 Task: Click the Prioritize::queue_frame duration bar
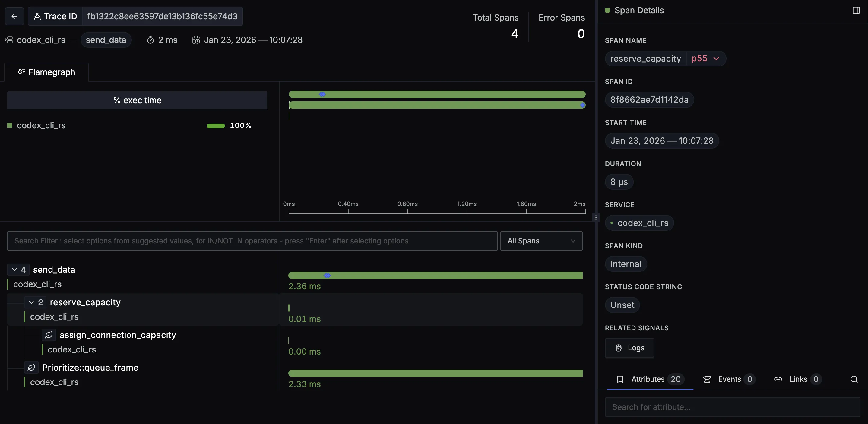435,373
